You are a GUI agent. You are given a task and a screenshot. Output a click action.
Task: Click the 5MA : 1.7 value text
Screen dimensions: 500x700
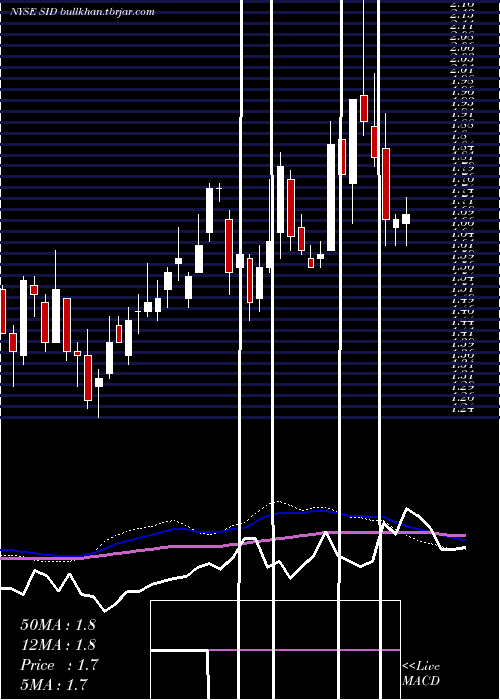coord(54,685)
